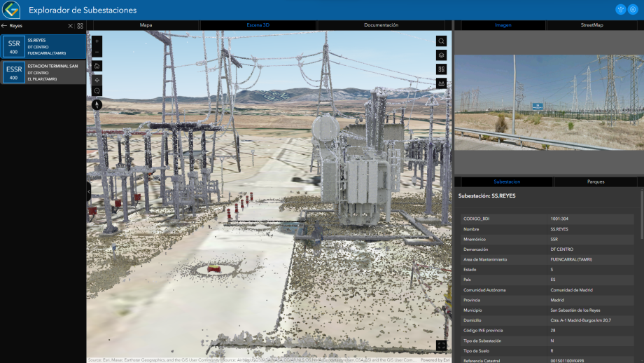Open the measurement tool in scene
Screen dimensions: 644x363
[441, 83]
